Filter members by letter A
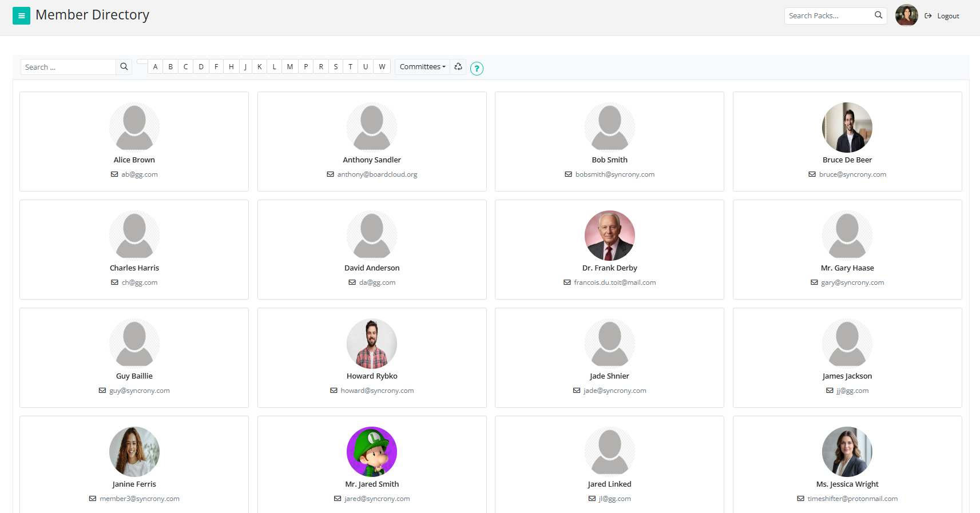 (155, 67)
